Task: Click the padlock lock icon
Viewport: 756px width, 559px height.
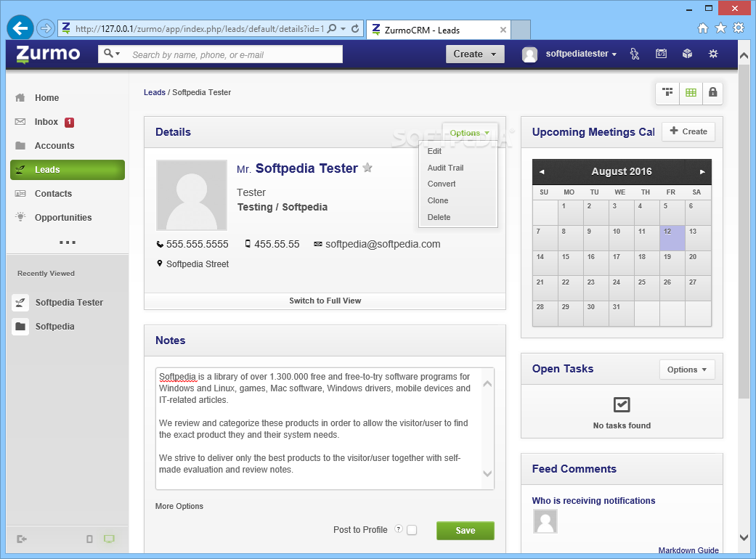Action: (x=712, y=92)
